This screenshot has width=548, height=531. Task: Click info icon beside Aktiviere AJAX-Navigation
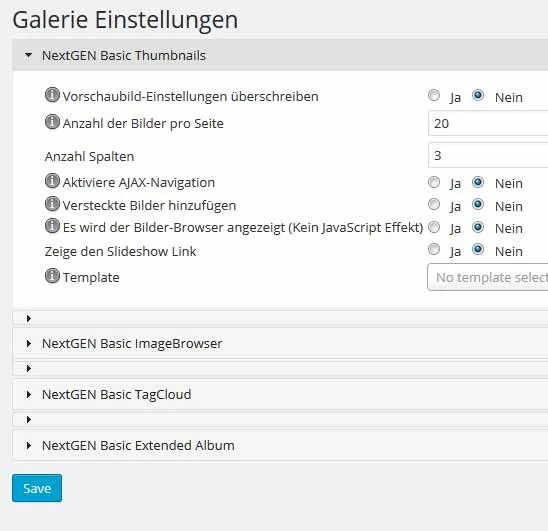tap(52, 181)
